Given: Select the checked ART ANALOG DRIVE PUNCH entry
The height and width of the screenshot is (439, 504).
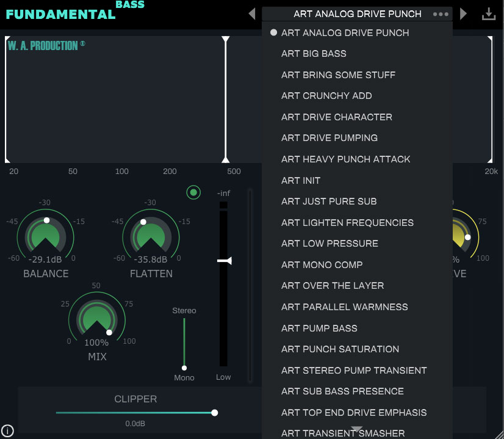Looking at the screenshot, I should (x=345, y=33).
